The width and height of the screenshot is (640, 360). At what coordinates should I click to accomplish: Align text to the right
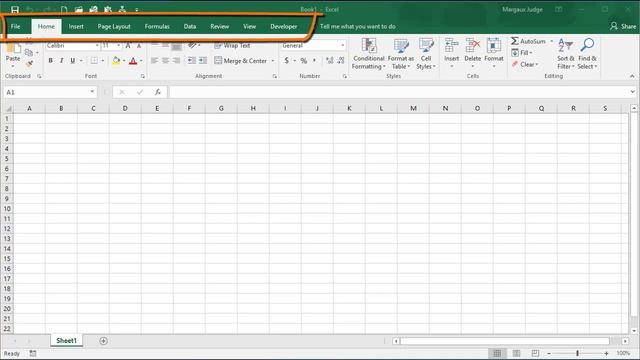[176, 61]
